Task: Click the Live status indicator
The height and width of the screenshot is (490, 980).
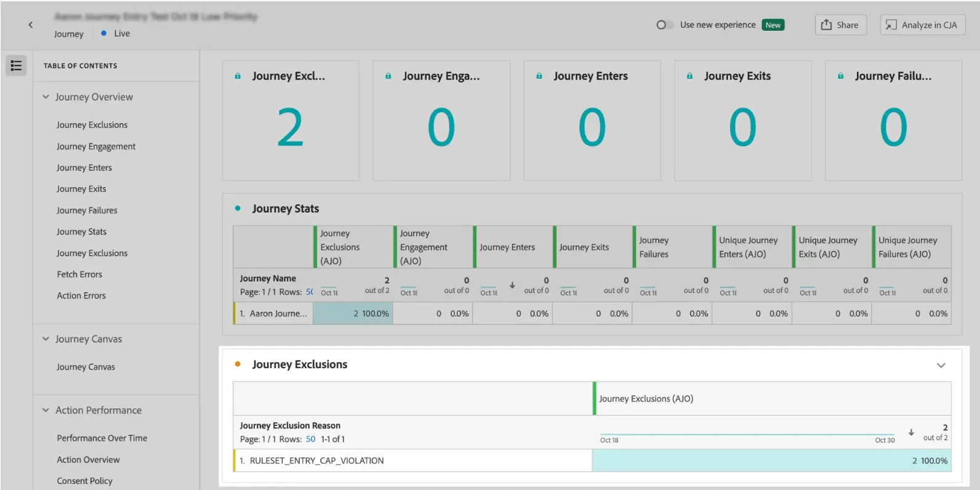Action: tap(116, 33)
